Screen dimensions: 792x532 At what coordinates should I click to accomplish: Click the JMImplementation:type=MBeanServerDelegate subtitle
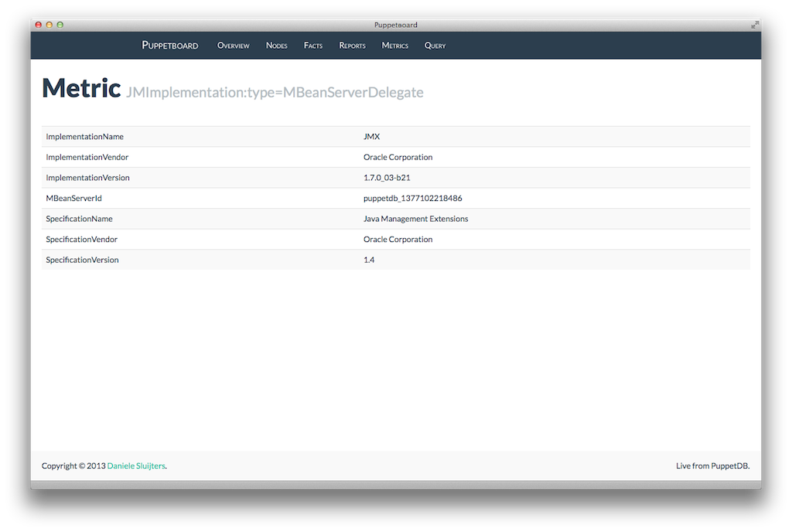275,92
